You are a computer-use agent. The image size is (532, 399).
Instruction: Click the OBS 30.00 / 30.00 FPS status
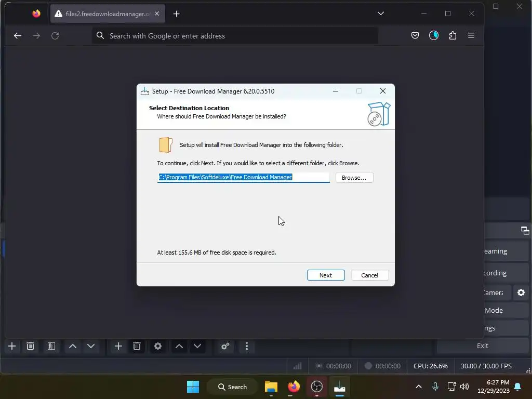[x=486, y=366]
